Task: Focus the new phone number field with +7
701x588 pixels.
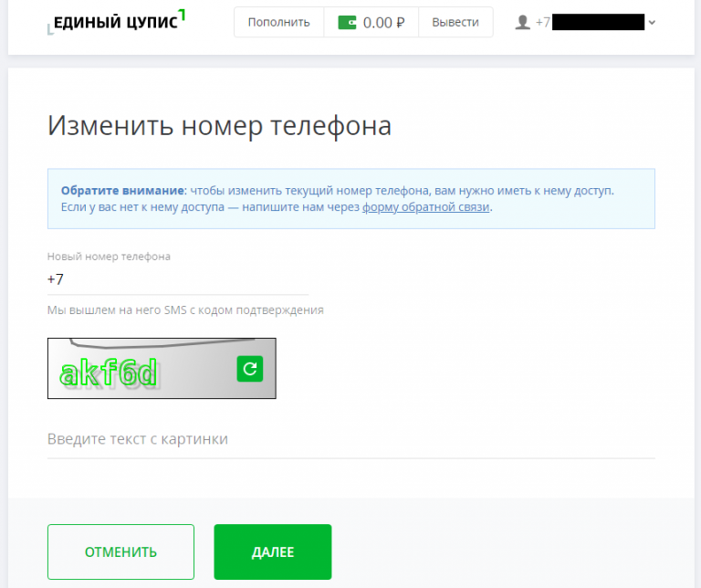Action: coord(177,279)
